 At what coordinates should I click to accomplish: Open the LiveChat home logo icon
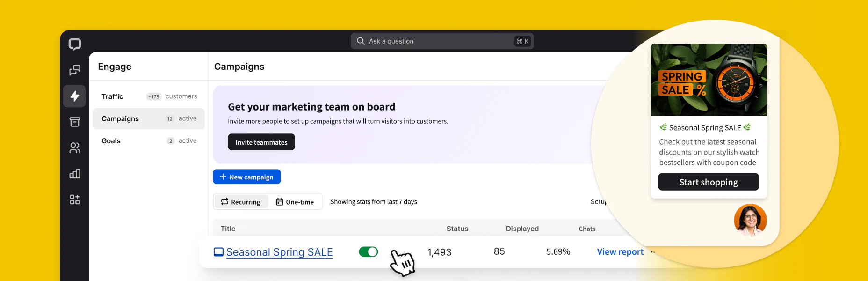click(74, 44)
